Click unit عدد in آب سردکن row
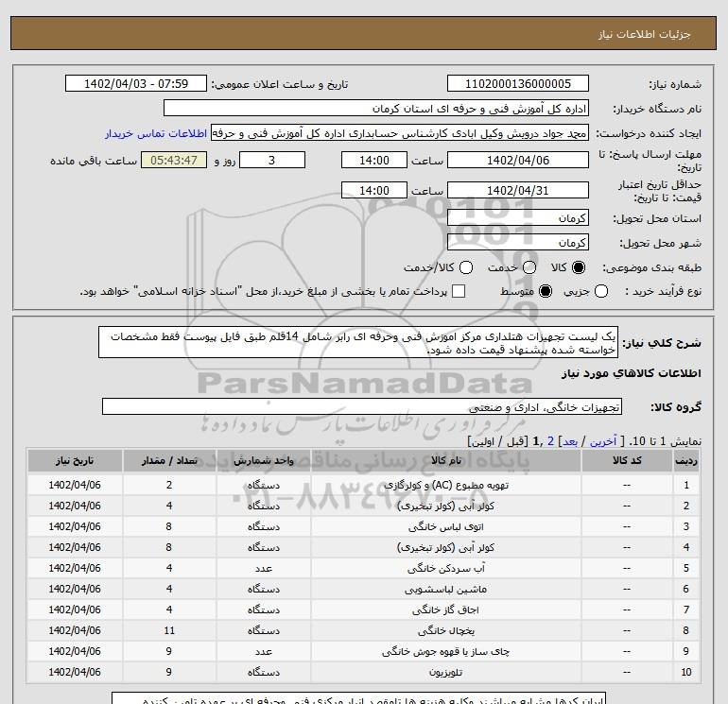The height and width of the screenshot is (704, 728). 264,569
